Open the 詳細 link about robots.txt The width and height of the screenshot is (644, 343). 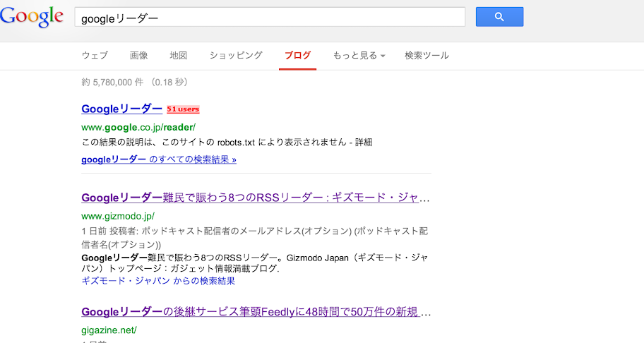coord(364,142)
